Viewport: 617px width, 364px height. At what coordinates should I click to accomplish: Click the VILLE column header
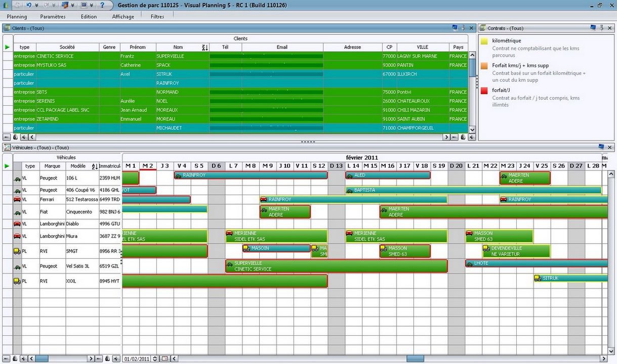point(422,47)
